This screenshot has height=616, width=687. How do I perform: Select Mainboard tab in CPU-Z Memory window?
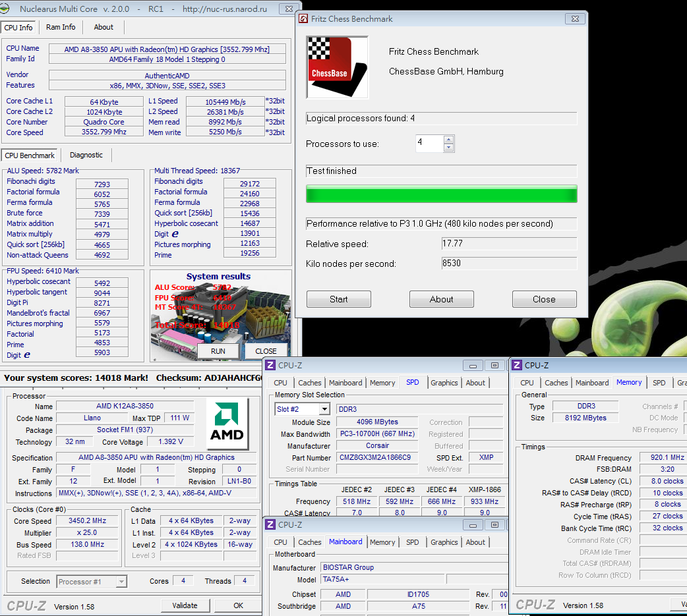[x=592, y=383]
